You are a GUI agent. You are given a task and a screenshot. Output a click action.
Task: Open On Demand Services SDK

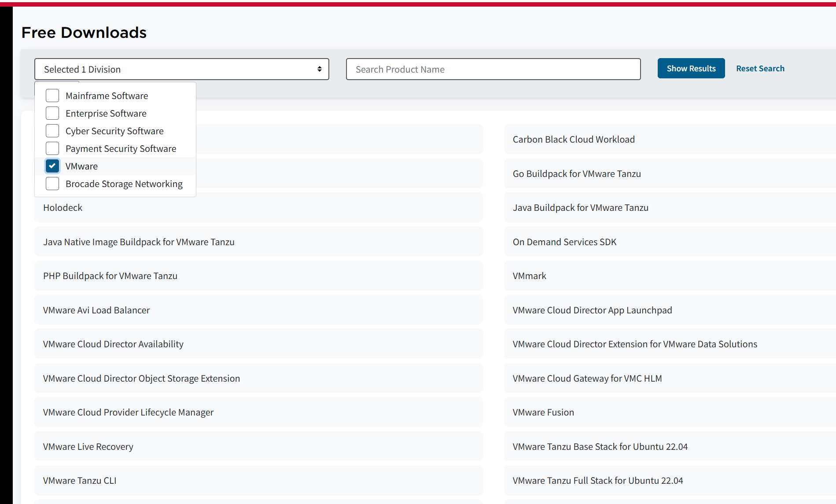click(670, 242)
